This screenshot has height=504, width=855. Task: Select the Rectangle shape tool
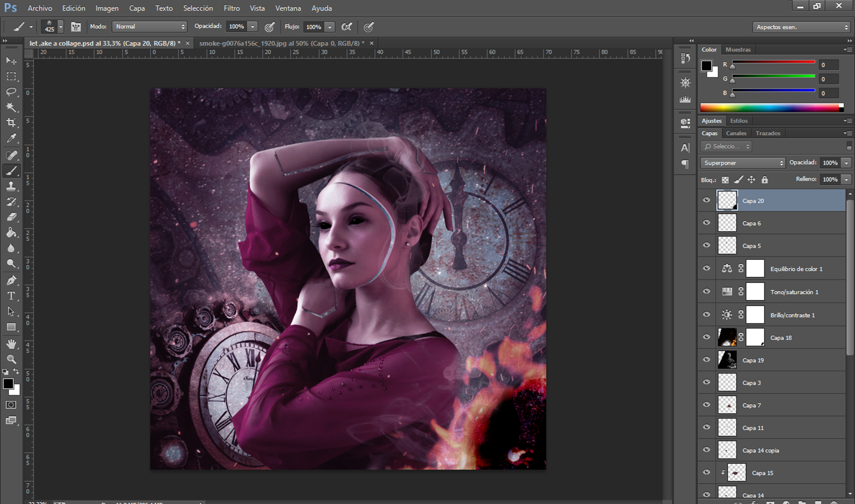(11, 327)
